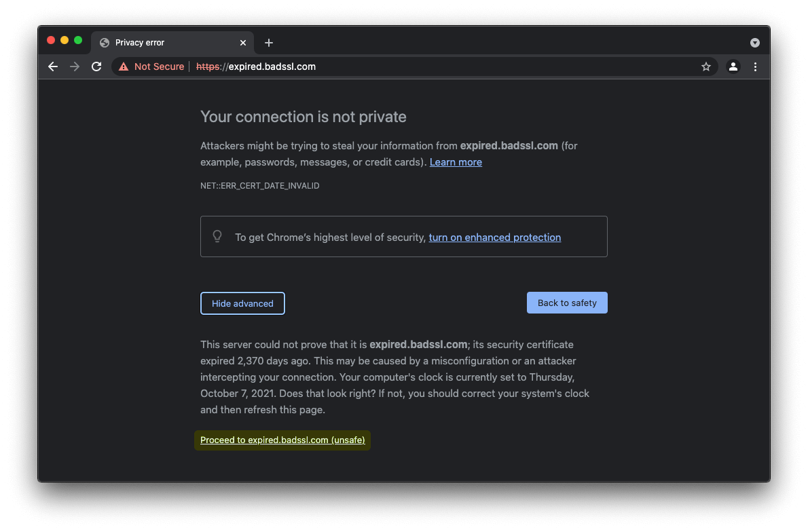Viewport: 808px width, 532px height.
Task: Click the lightbulb icon in the security tip box
Action: (217, 236)
